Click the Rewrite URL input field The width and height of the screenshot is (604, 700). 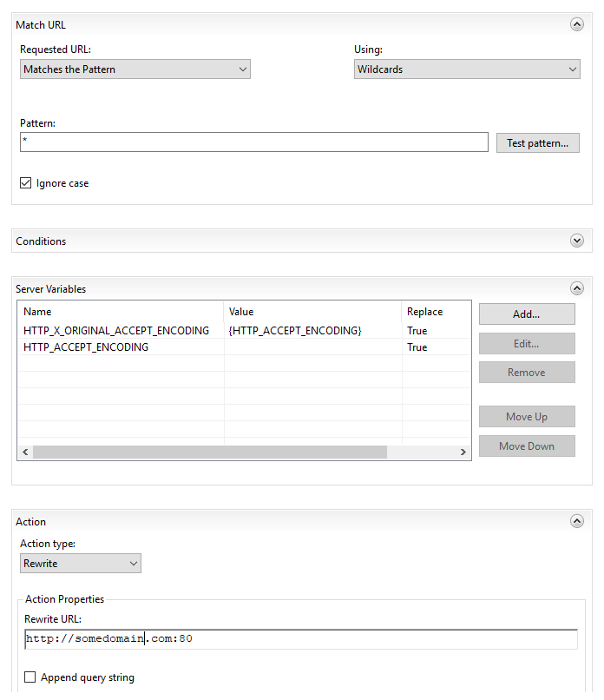tap(301, 639)
